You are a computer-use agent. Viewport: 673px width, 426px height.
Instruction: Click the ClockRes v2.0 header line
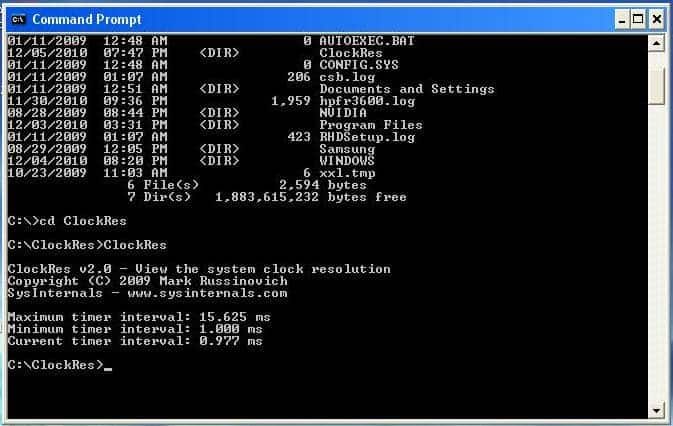(x=199, y=269)
